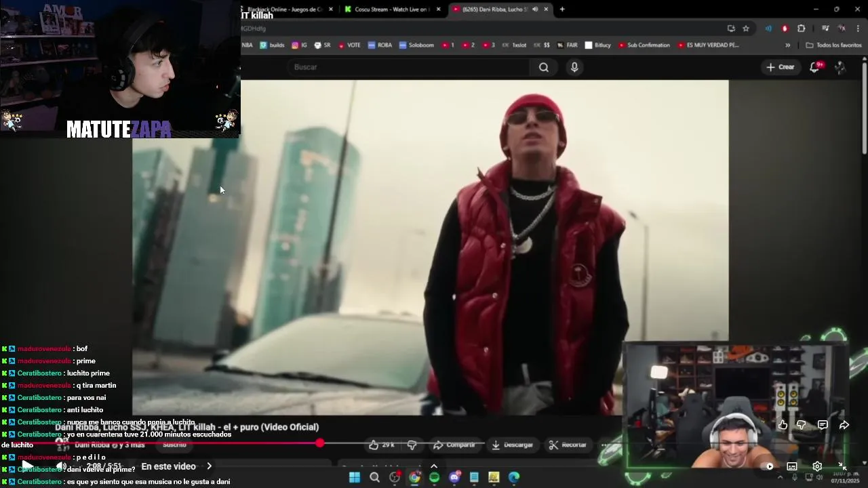The image size is (868, 488).
Task: Open the taskbar overflow chevron above icons
Action: click(434, 466)
